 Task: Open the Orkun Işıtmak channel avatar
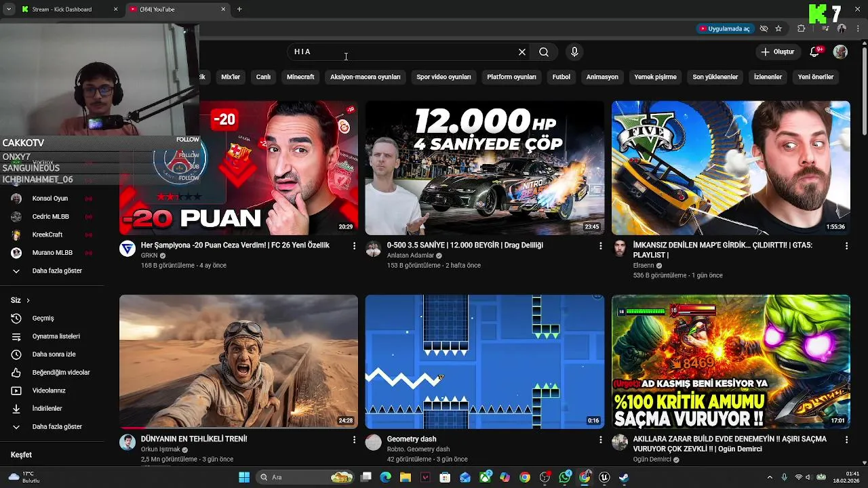127,443
